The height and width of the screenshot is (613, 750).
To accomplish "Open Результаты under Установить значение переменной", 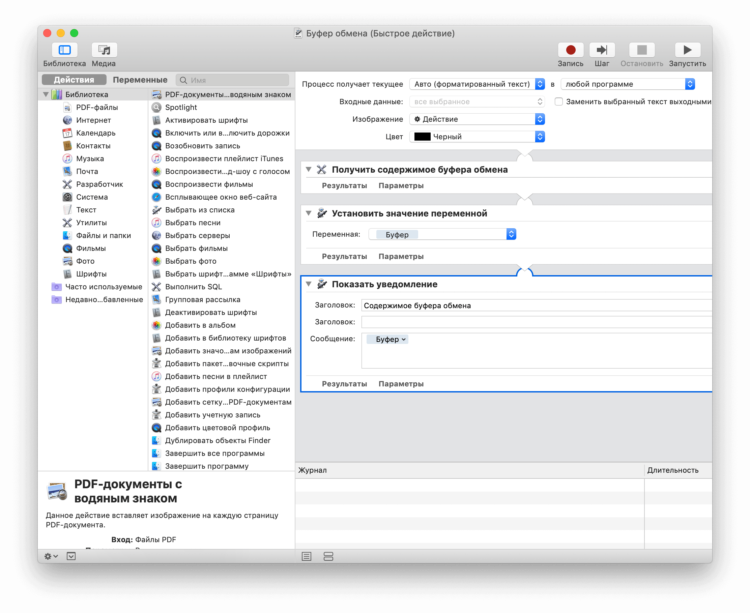I will pos(344,256).
